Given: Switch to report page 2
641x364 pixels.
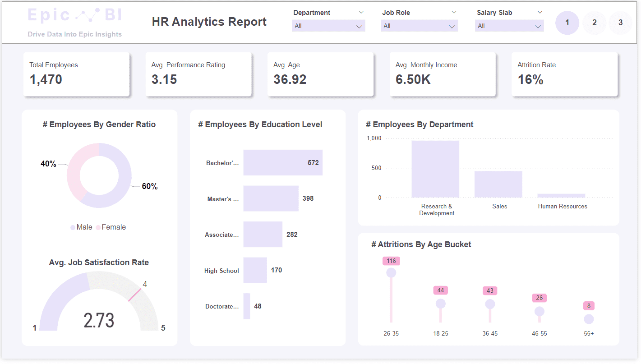Looking at the screenshot, I should 595,23.
